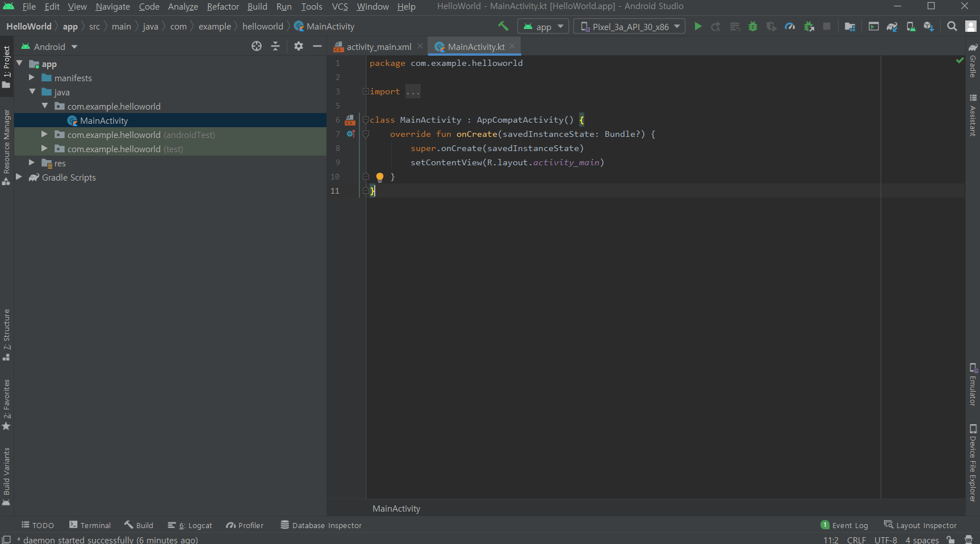Click the Stop square button
The image size is (980, 544).
pos(827,26)
